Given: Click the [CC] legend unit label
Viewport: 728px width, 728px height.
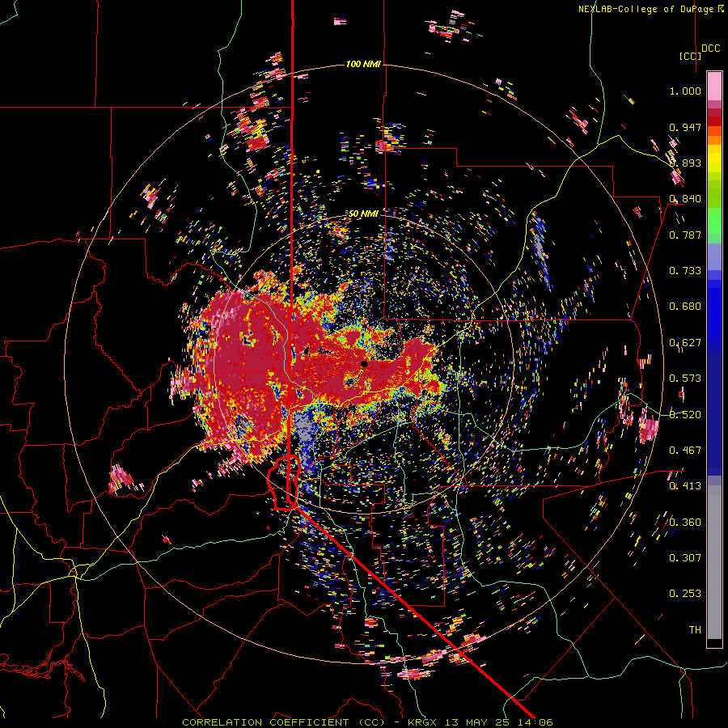Looking at the screenshot, I should tap(690, 56).
